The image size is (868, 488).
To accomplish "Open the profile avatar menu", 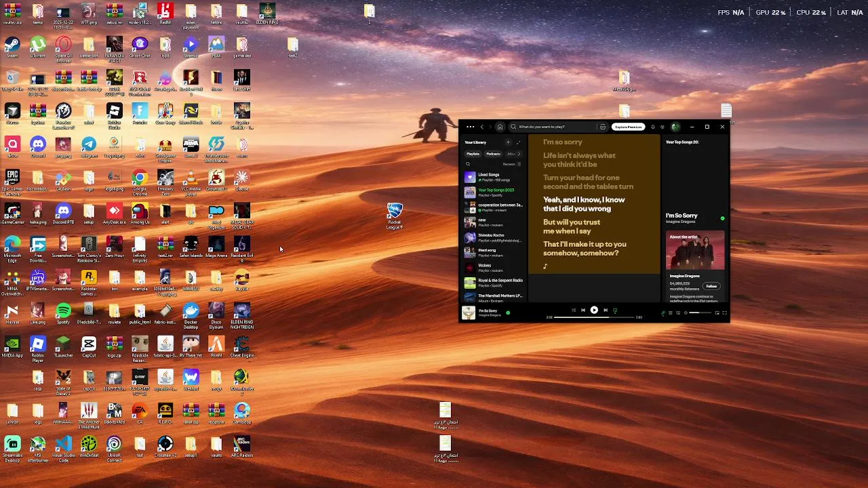I will click(x=675, y=127).
